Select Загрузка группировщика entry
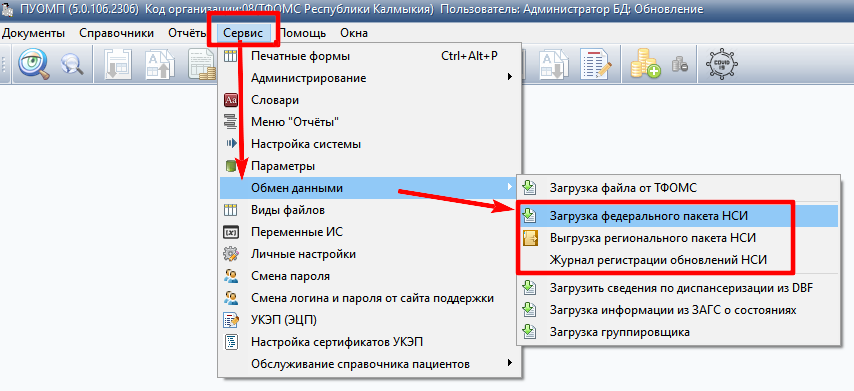This screenshot has height=391, width=854. tap(678, 332)
